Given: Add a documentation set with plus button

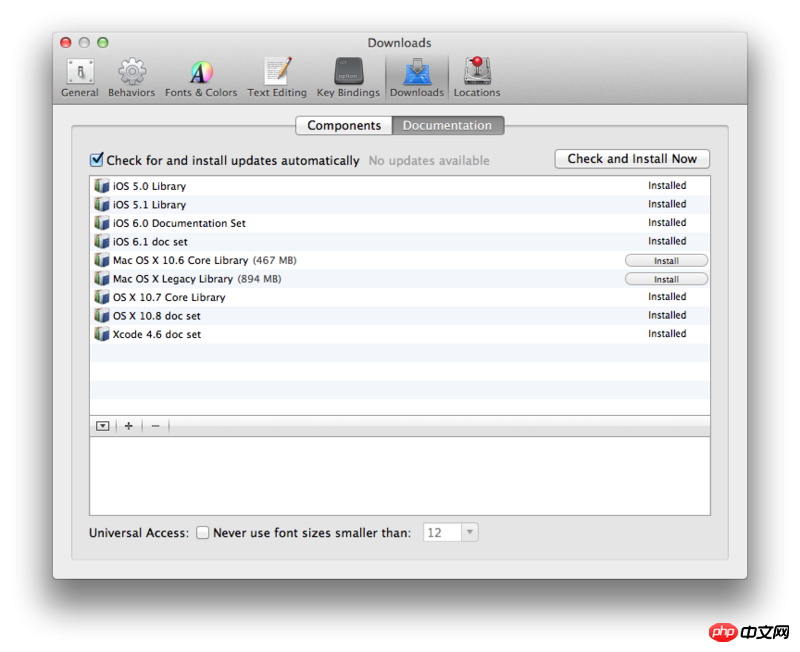Looking at the screenshot, I should 129,425.
